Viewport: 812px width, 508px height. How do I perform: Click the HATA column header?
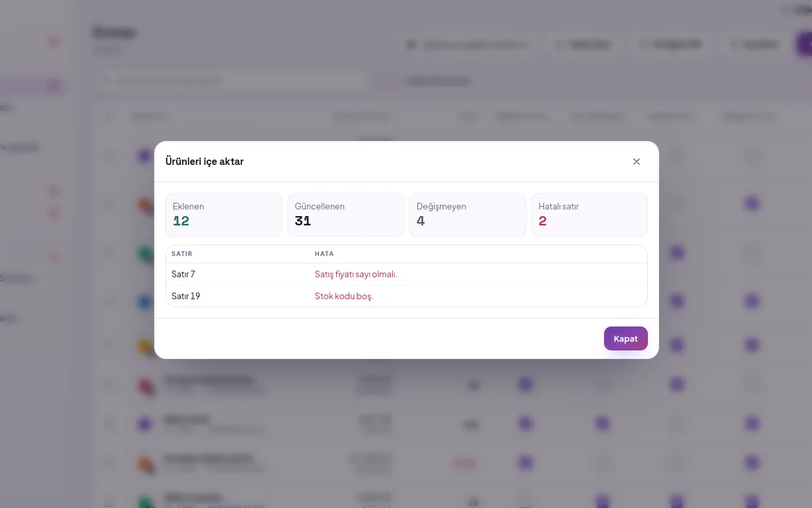(x=324, y=254)
